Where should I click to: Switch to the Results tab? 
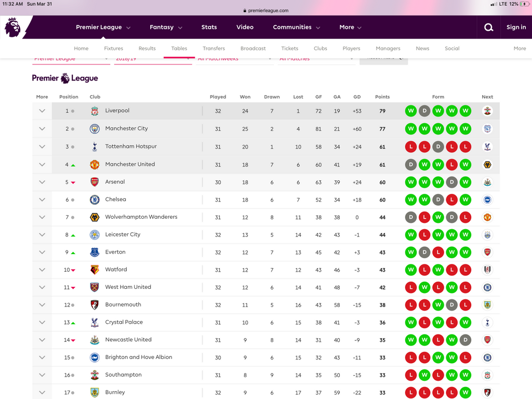point(147,48)
